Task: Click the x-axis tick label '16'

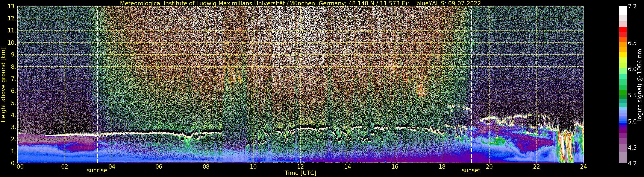Action: pyautogui.click(x=395, y=167)
